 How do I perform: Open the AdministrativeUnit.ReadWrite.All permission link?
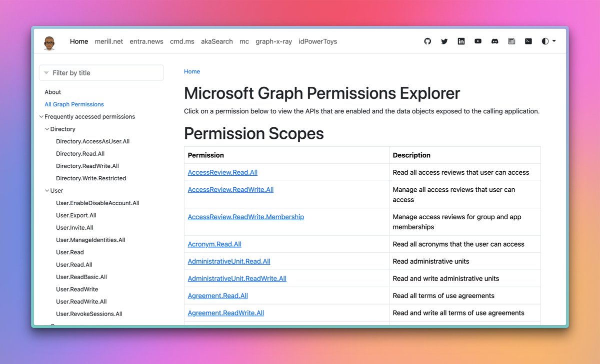tap(237, 279)
